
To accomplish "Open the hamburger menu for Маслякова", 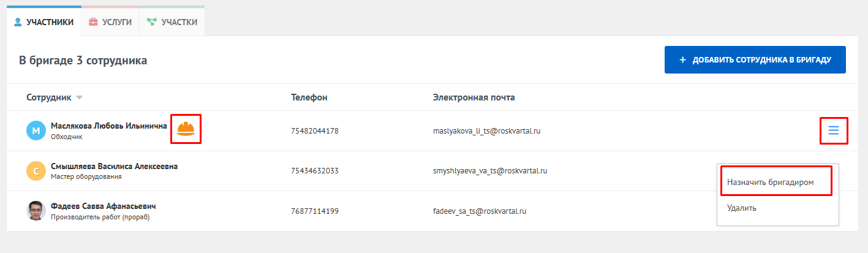I will [x=833, y=130].
